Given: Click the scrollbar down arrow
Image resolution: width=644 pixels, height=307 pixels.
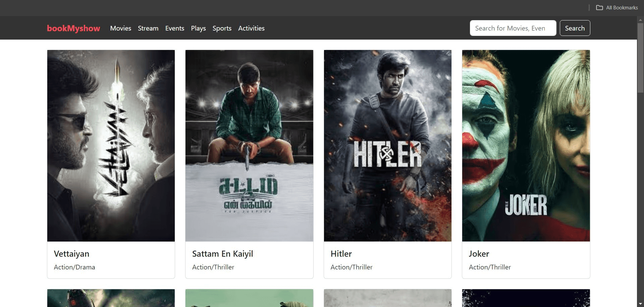Looking at the screenshot, I should pyautogui.click(x=640, y=304).
